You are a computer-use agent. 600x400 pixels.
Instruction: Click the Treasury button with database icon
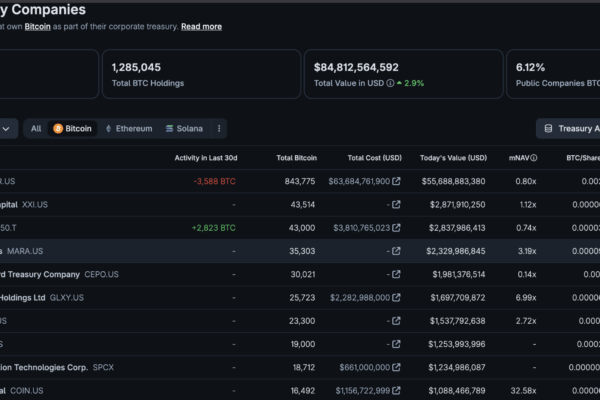pyautogui.click(x=568, y=129)
